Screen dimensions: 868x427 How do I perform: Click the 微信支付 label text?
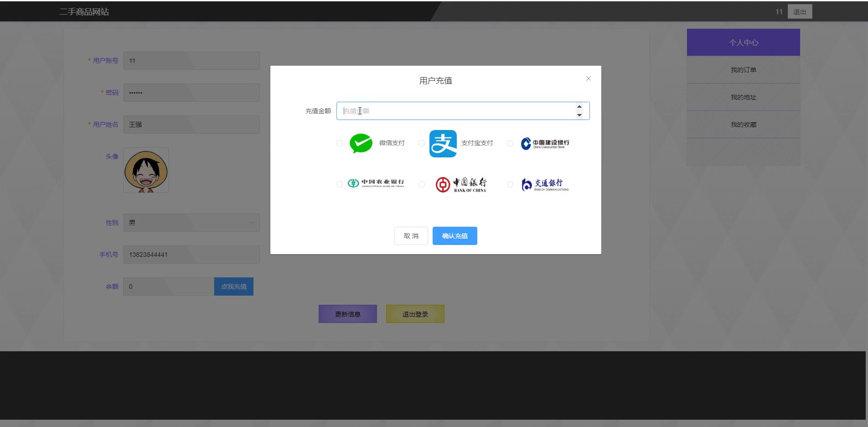point(392,143)
